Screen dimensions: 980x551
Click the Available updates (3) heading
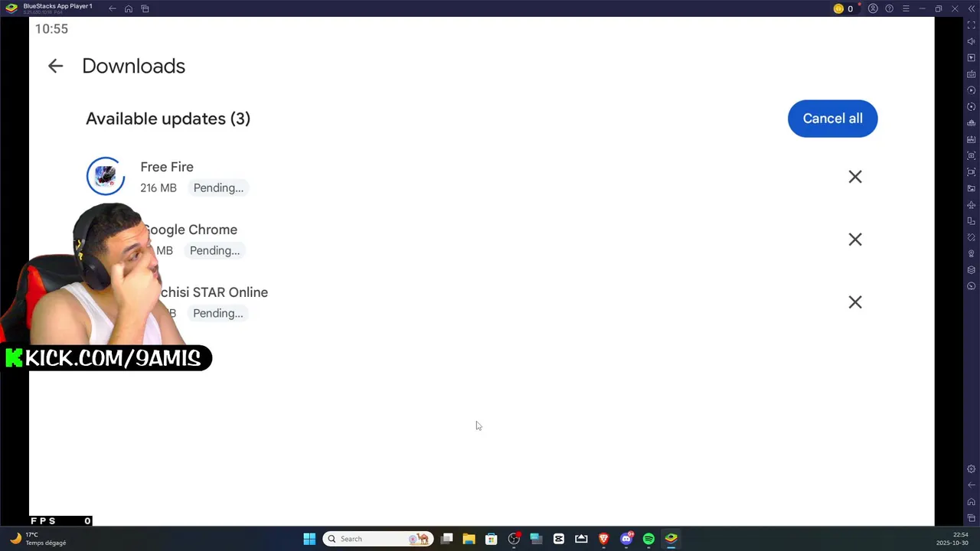coord(168,119)
